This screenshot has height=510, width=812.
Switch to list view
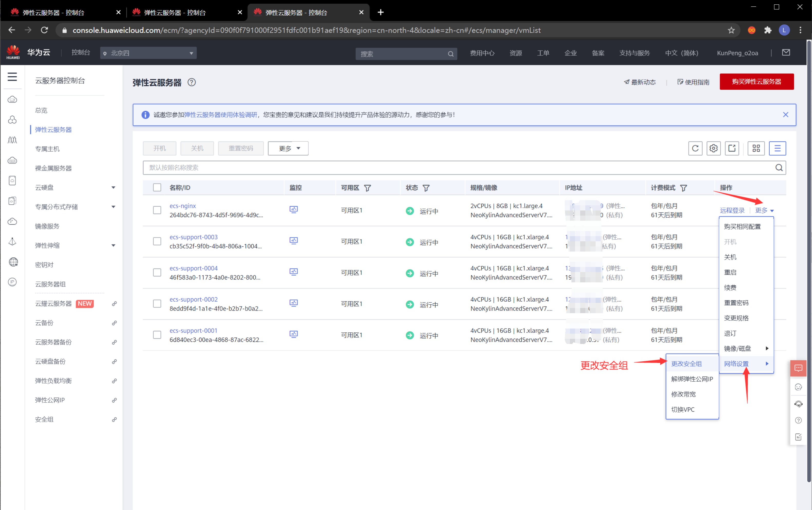[x=777, y=148]
